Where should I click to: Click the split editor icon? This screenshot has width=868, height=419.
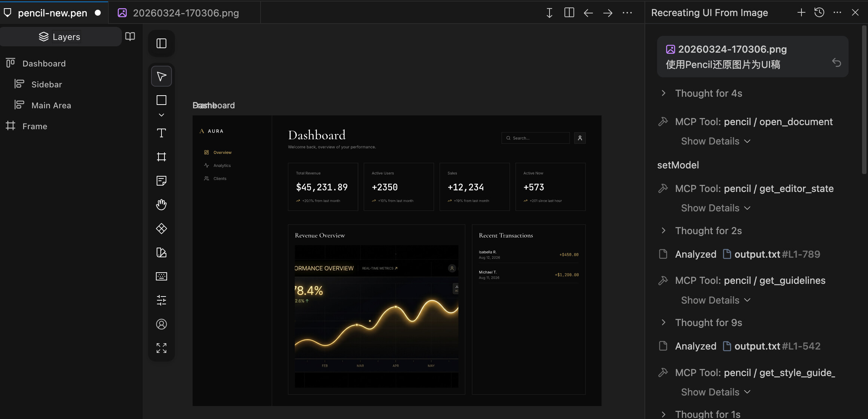tap(569, 13)
